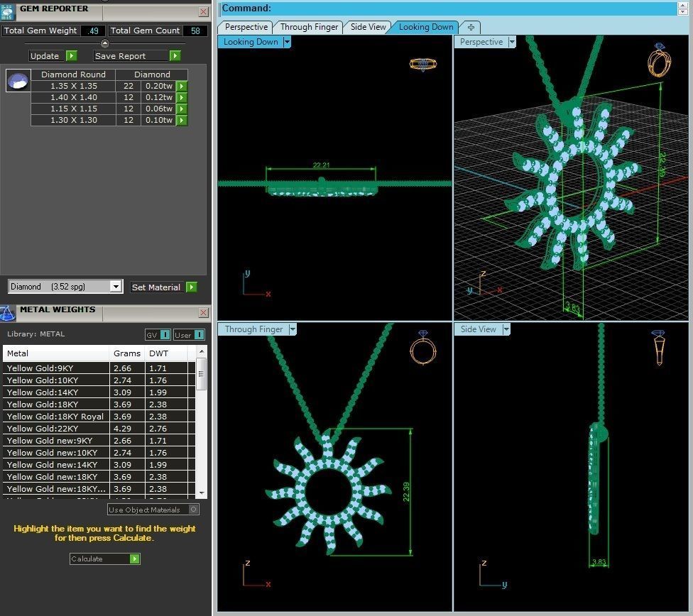Image resolution: width=693 pixels, height=616 pixels.
Task: Click the Gem Reporter panel icon
Action: pos(7,12)
